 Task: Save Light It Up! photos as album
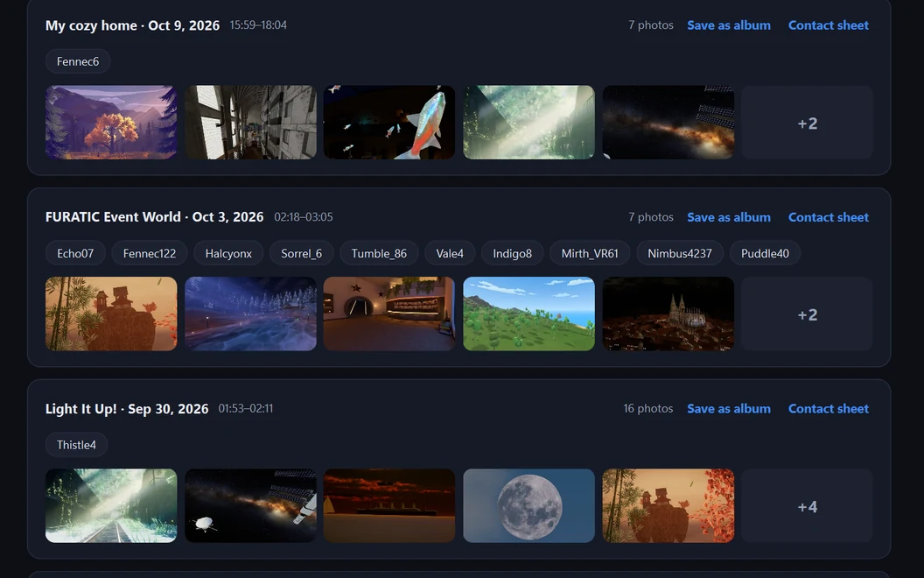pyautogui.click(x=728, y=409)
